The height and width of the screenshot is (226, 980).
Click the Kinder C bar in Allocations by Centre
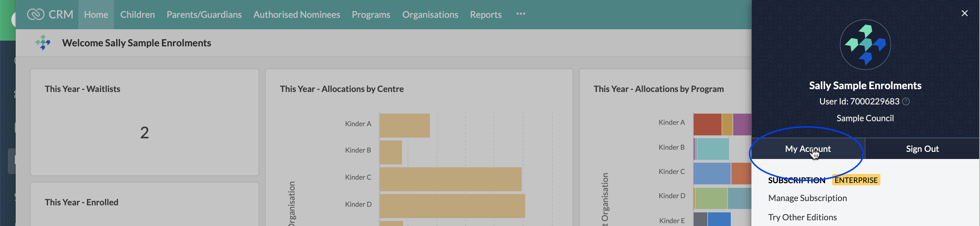pos(450,179)
